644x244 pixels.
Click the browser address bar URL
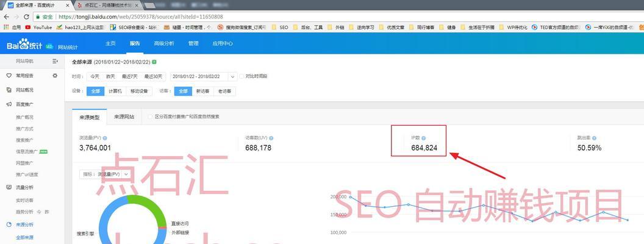coord(141,17)
